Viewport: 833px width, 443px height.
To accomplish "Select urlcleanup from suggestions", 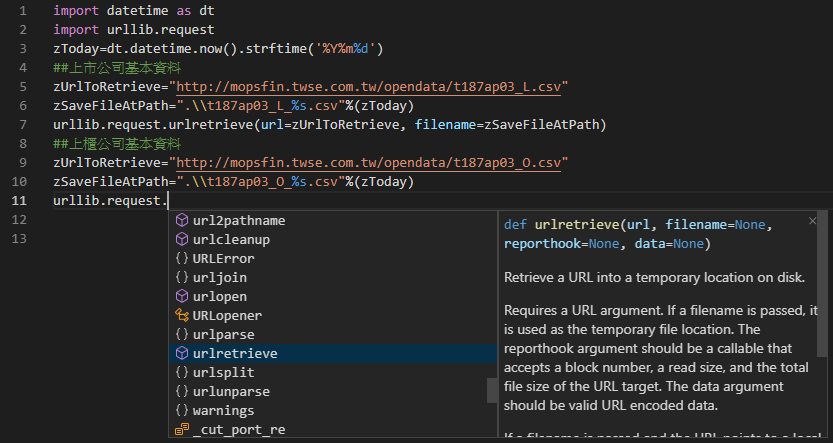I will (x=333, y=240).
